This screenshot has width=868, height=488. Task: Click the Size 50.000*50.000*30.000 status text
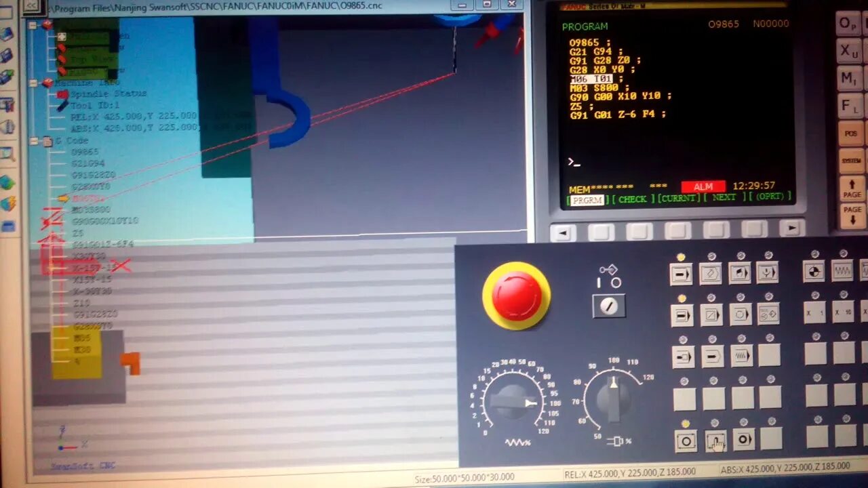(x=465, y=478)
